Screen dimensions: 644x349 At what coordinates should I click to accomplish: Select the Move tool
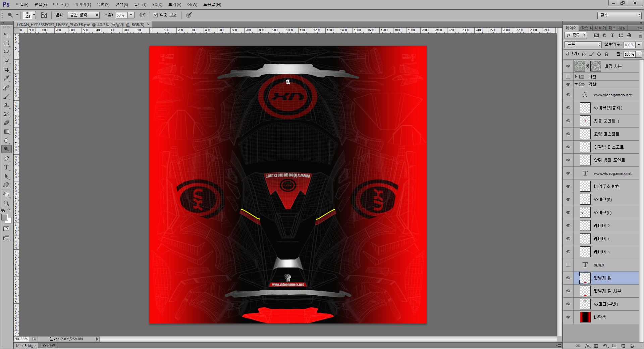[x=6, y=35]
